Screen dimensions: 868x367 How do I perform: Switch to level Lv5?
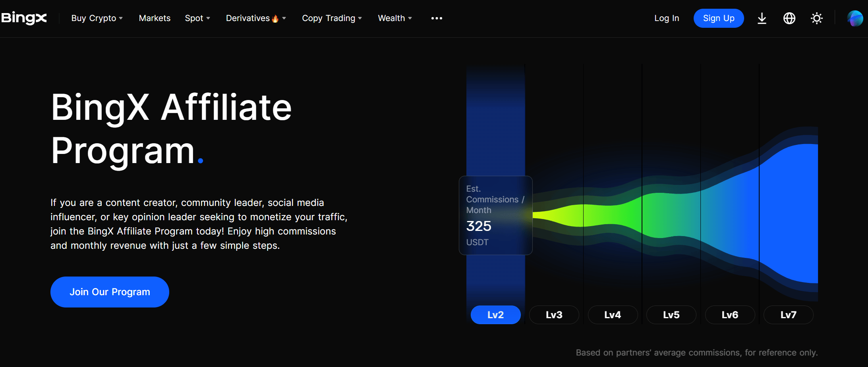(x=671, y=315)
